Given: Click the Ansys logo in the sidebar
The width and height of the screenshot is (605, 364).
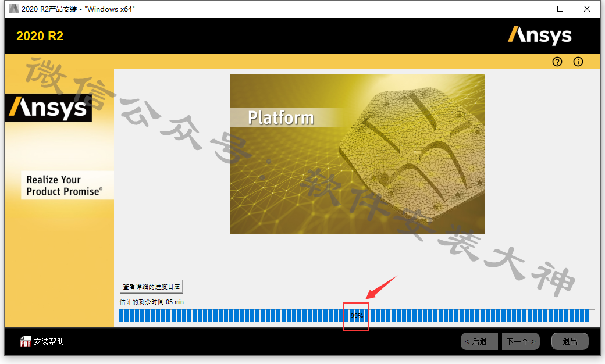Looking at the screenshot, I should pos(48,108).
